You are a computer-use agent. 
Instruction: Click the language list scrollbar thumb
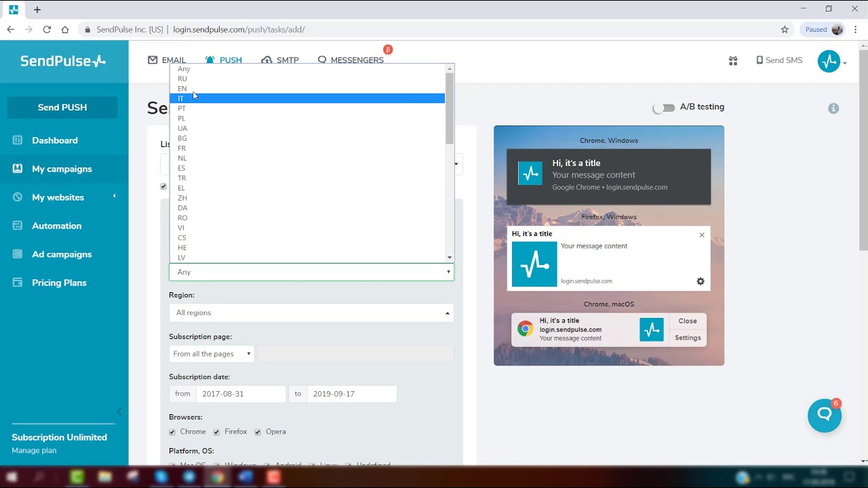pos(449,108)
